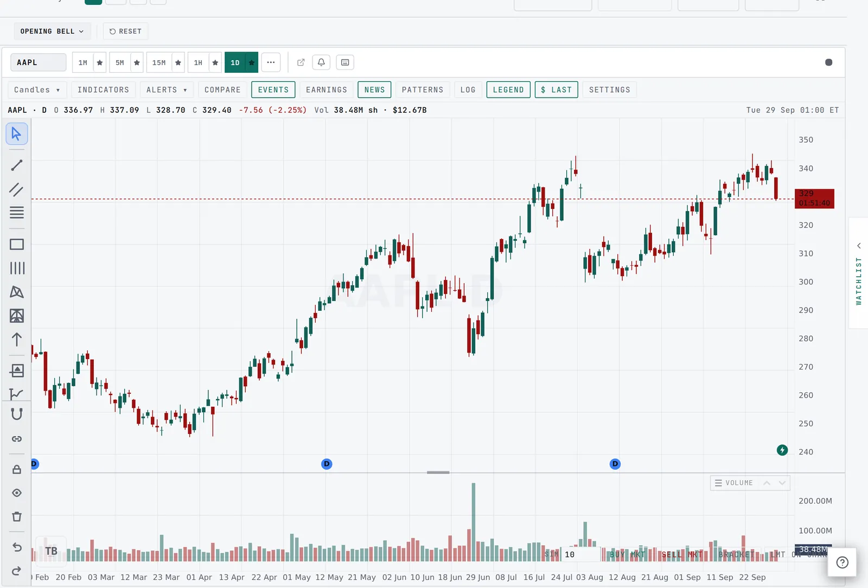
Task: Open the keyboard shortcuts icon
Action: tap(345, 62)
